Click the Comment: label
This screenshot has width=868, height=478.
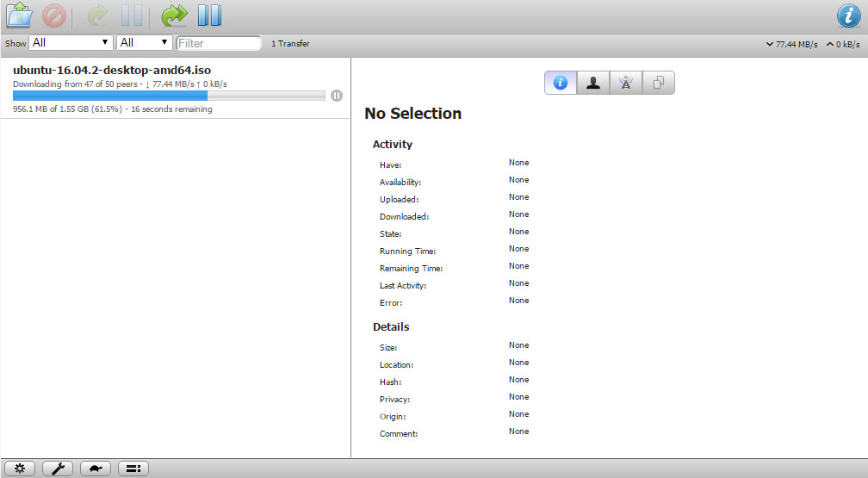click(x=399, y=434)
